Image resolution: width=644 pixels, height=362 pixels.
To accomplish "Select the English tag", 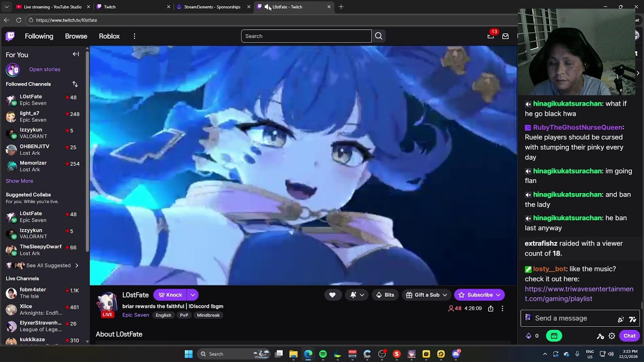I will click(x=164, y=315).
